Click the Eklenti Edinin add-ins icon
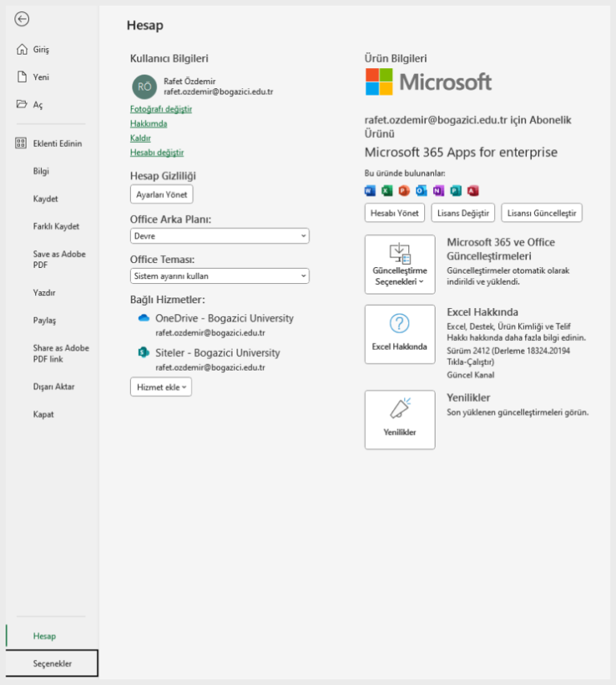616x685 pixels. click(21, 143)
